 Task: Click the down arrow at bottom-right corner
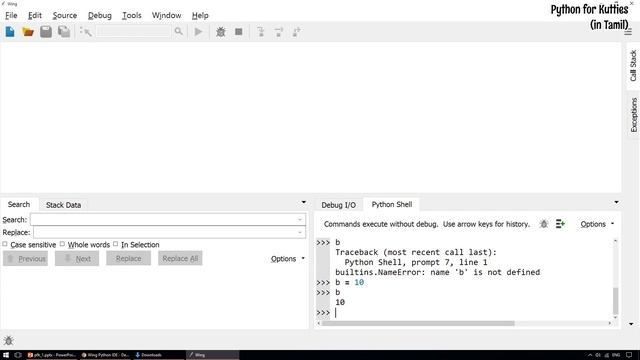tap(631, 324)
